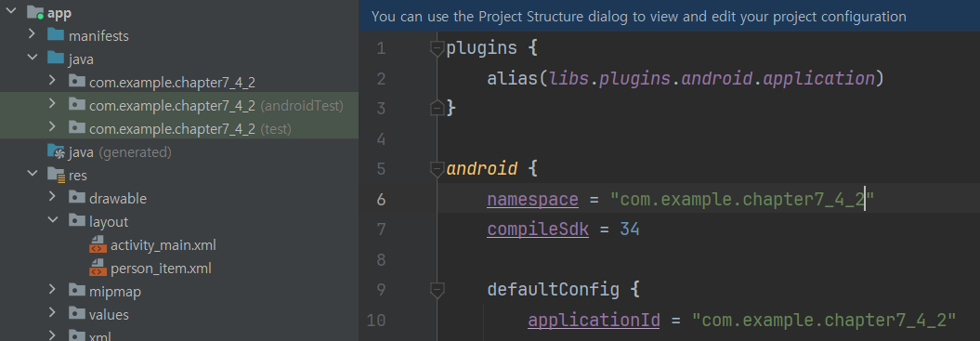The width and height of the screenshot is (980, 341).
Task: Collapse the java folder
Action: [32, 58]
